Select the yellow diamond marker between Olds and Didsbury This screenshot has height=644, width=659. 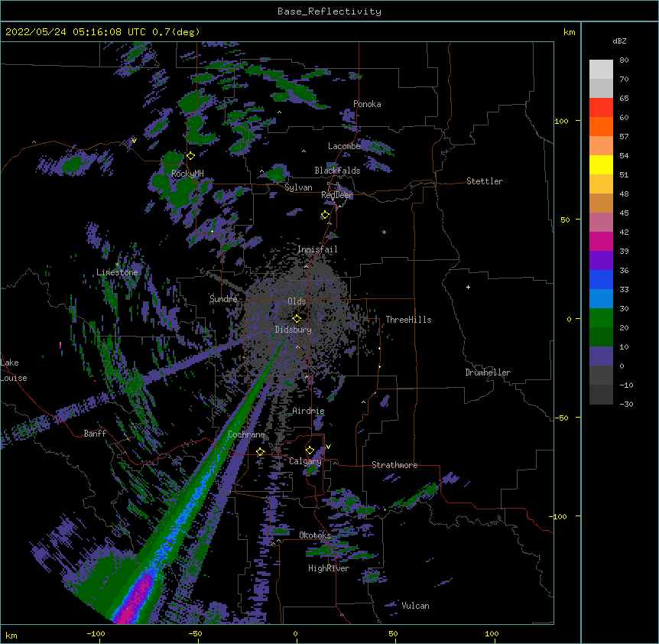click(297, 319)
